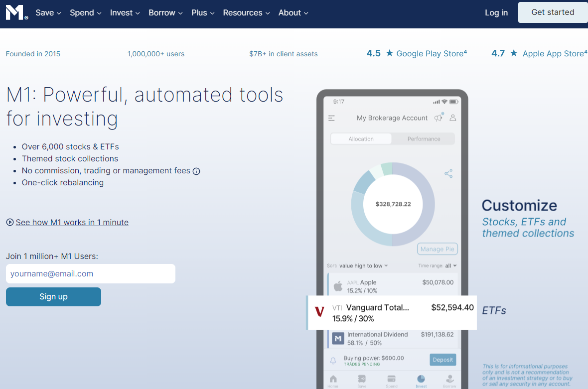Image resolution: width=588 pixels, height=389 pixels.
Task: Click the profile icon in phone mockup
Action: click(x=453, y=118)
